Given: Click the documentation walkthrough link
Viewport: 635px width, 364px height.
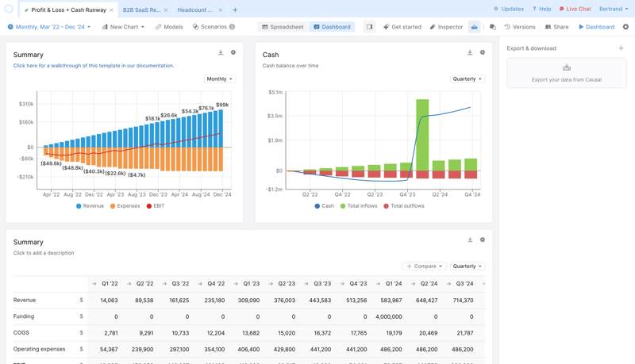Looking at the screenshot, I should point(94,66).
